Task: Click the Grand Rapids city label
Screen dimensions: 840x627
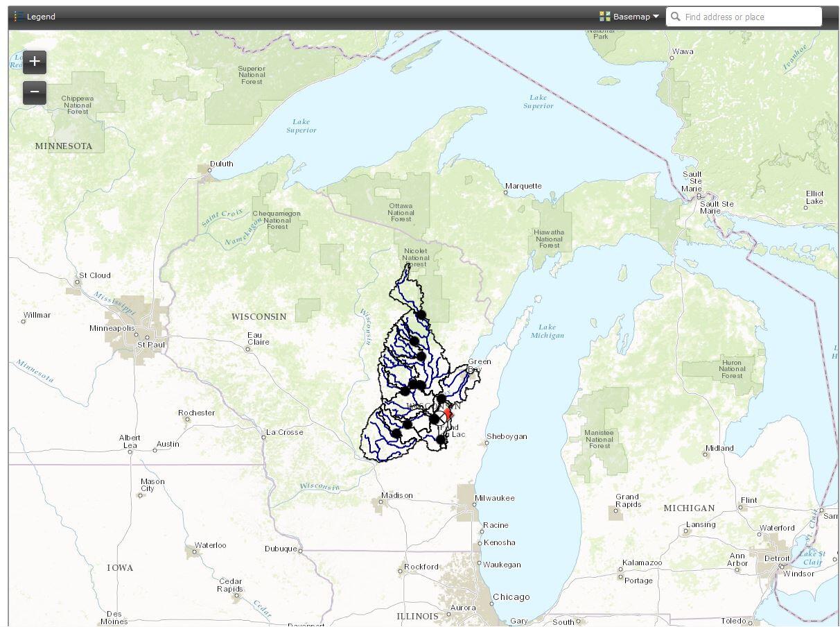Action: pyautogui.click(x=627, y=501)
